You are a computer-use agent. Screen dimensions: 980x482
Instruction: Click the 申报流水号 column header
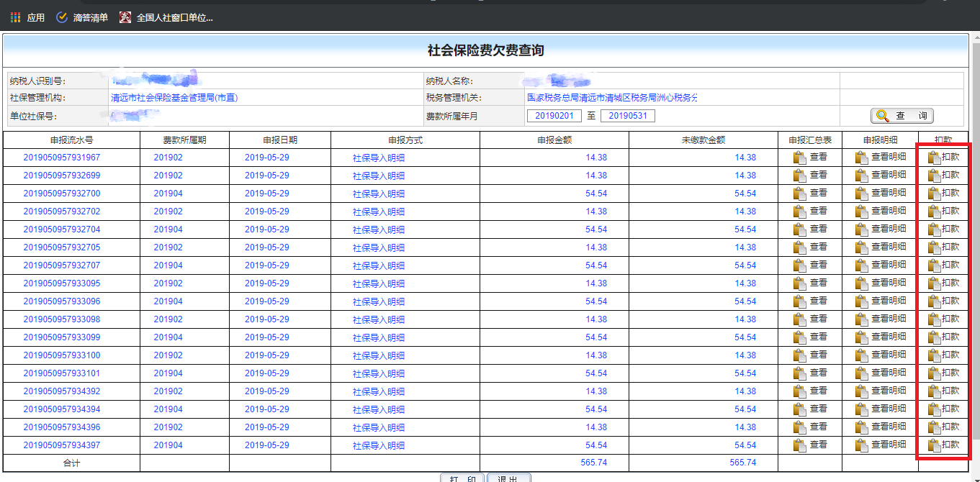coord(71,140)
